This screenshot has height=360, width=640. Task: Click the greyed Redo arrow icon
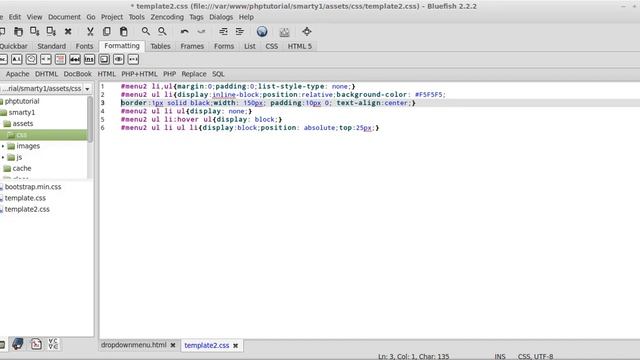tap(201, 31)
